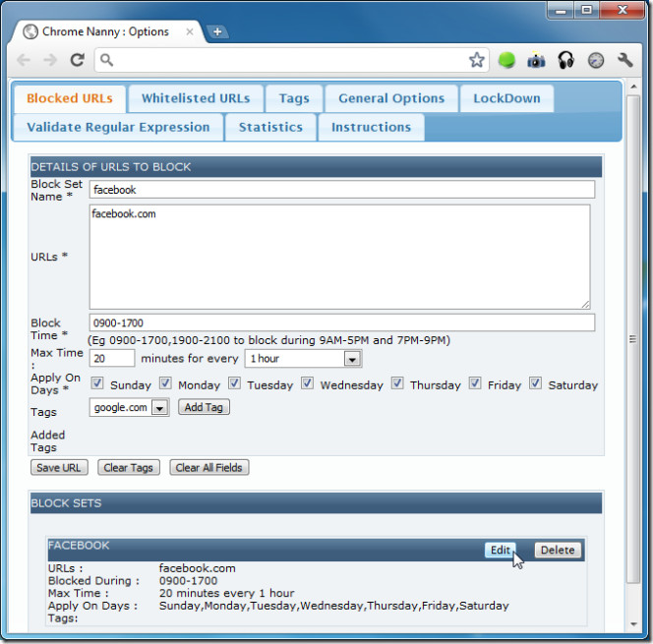Click the magnifier icon in the address bar
The height and width of the screenshot is (644, 653).
106,60
